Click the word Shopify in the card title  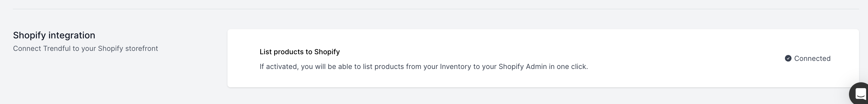327,52
